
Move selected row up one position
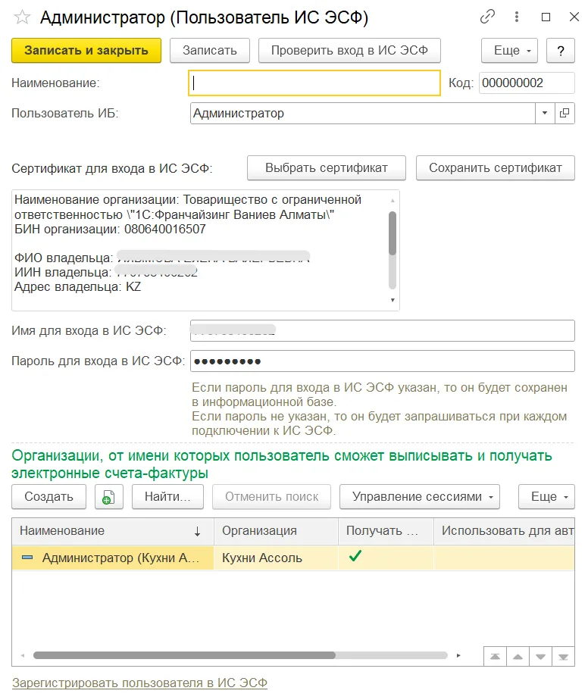518,657
